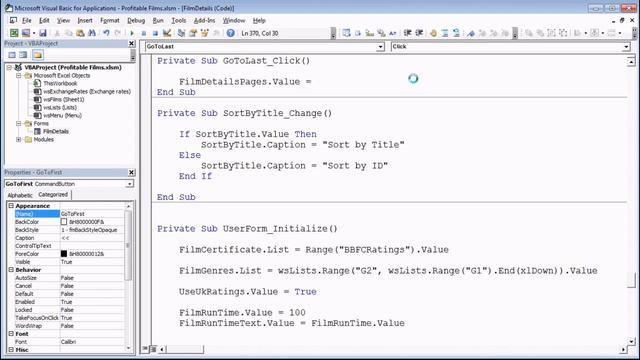Screen dimensions: 640x360
Task: Click the Properties panel vertical scrollbar thumb
Action: point(128,245)
